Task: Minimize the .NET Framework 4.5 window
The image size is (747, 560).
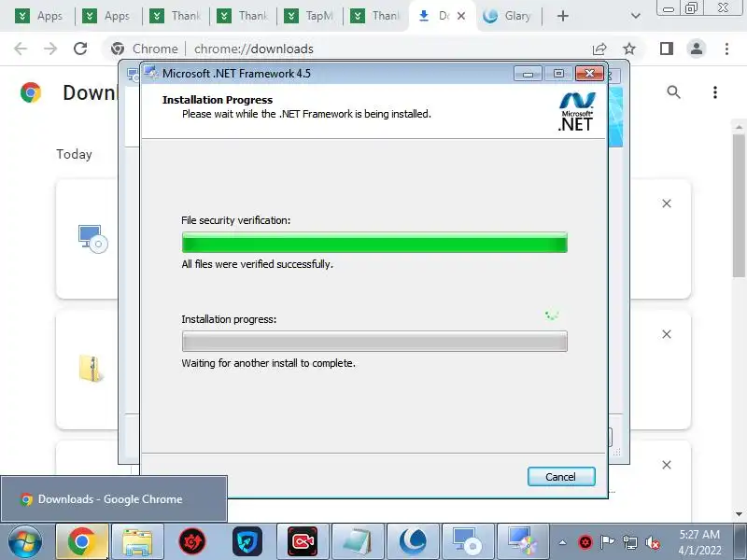Action: [x=528, y=74]
